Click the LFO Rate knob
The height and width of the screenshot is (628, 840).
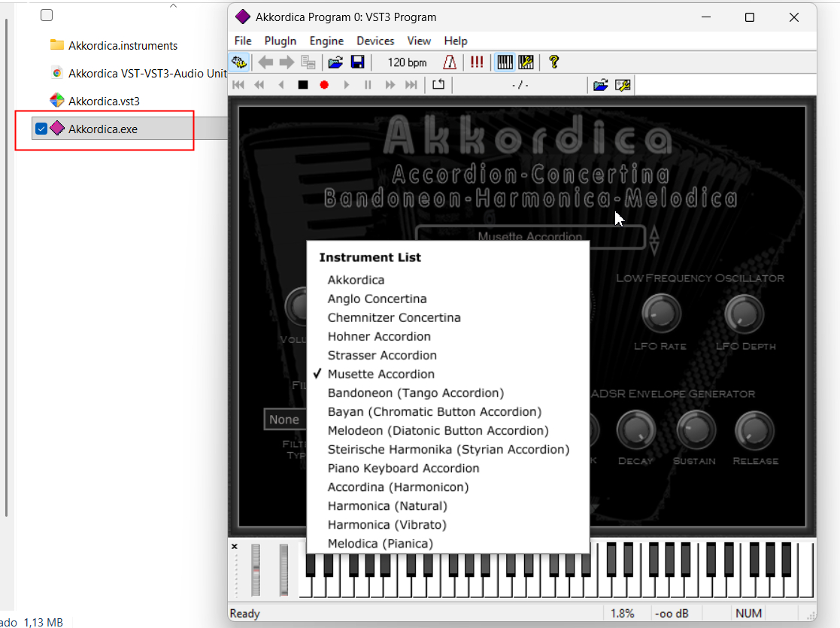point(662,313)
